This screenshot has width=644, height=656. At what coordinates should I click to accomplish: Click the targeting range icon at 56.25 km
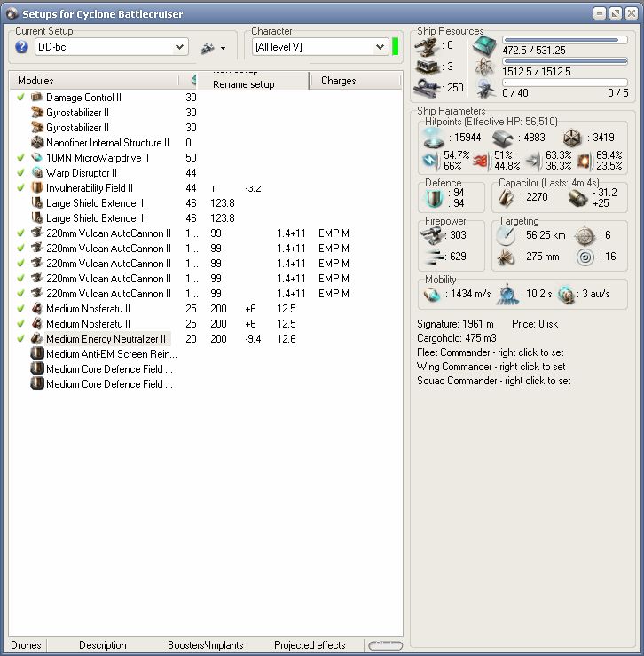pyautogui.click(x=506, y=235)
